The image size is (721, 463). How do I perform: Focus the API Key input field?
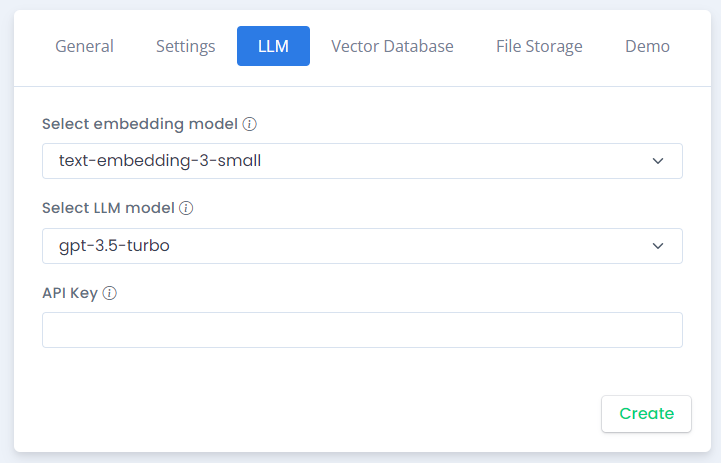362,330
